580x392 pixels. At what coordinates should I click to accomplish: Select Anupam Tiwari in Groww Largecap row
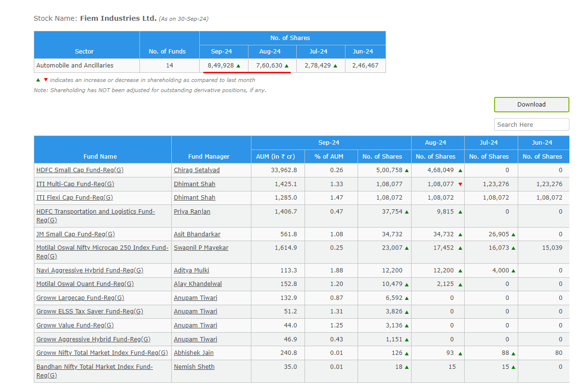click(195, 298)
